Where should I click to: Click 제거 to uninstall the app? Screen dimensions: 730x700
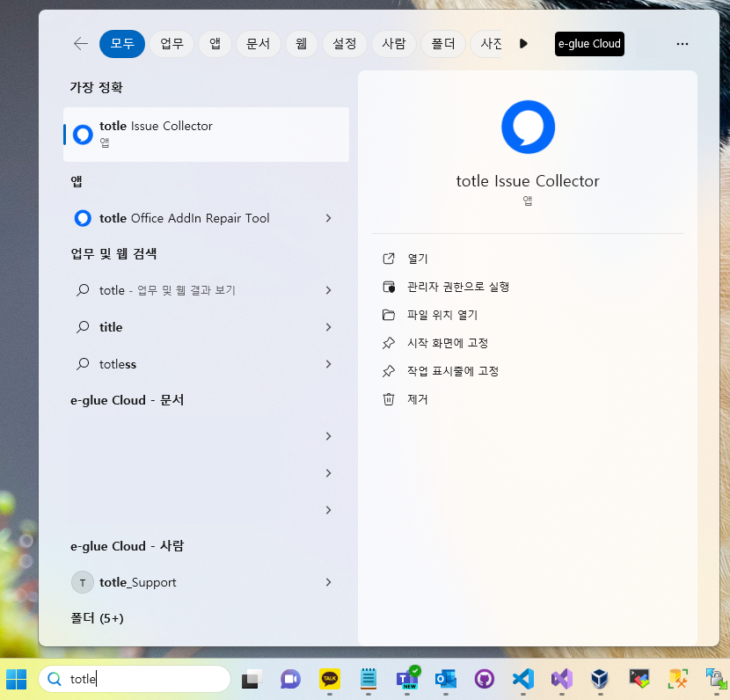[x=417, y=399]
